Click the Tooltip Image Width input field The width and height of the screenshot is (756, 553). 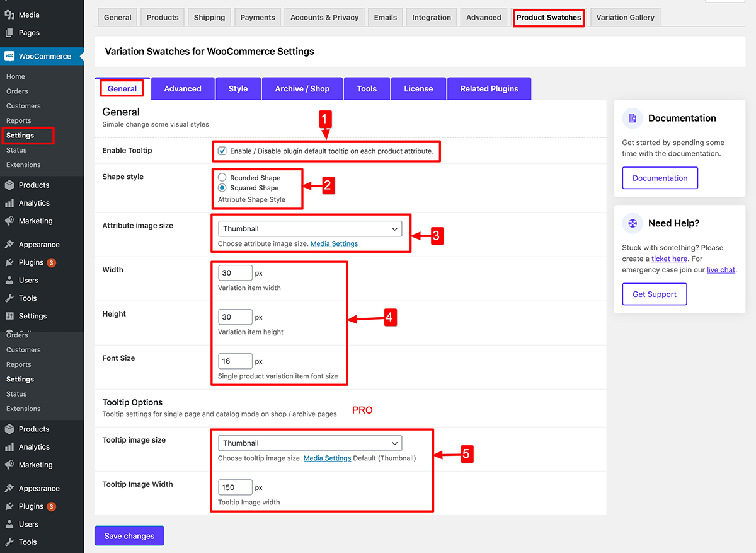(235, 487)
